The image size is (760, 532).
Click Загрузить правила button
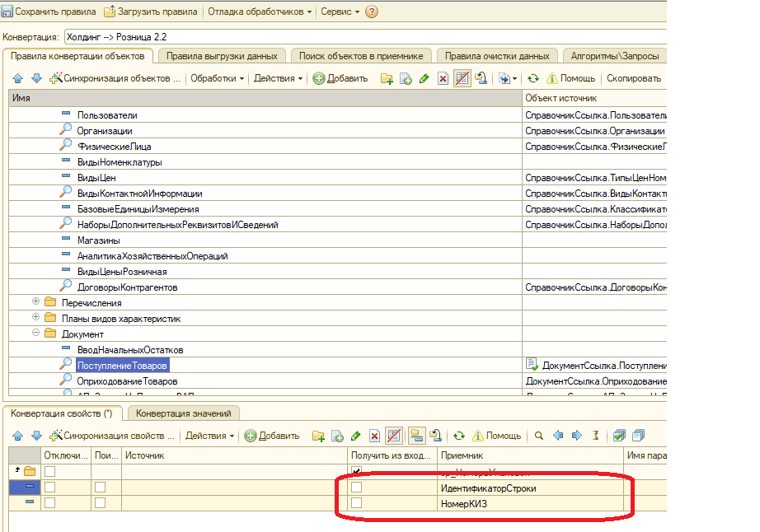(x=151, y=12)
